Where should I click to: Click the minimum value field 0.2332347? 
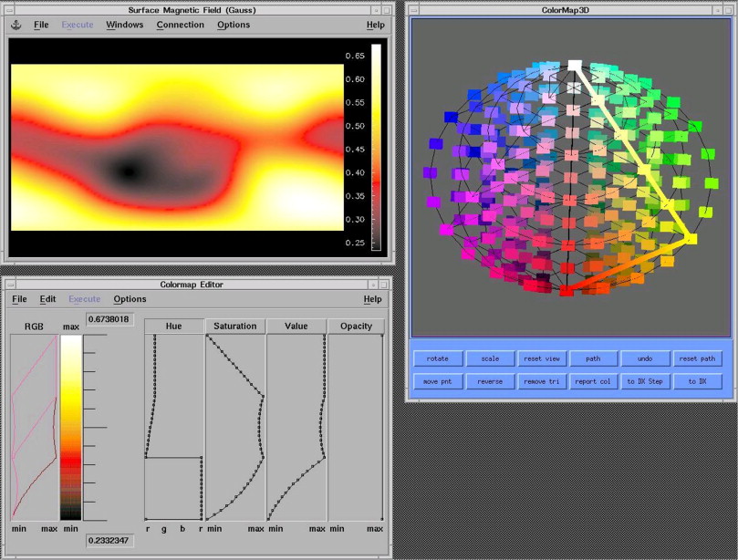point(109,541)
